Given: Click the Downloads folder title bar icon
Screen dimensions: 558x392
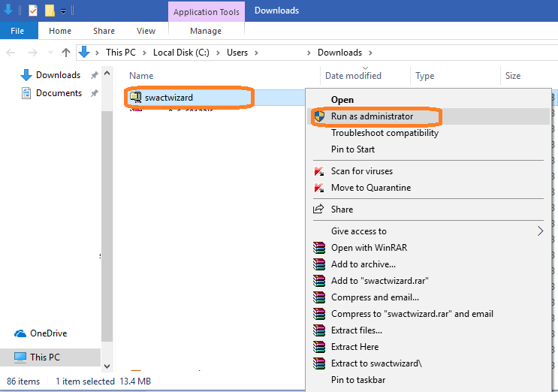Looking at the screenshot, I should tap(8, 10).
